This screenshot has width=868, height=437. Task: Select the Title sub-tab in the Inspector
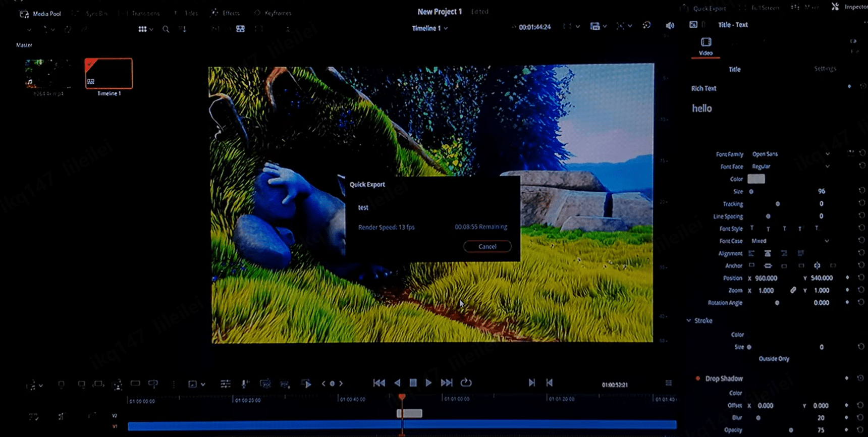[x=734, y=69]
